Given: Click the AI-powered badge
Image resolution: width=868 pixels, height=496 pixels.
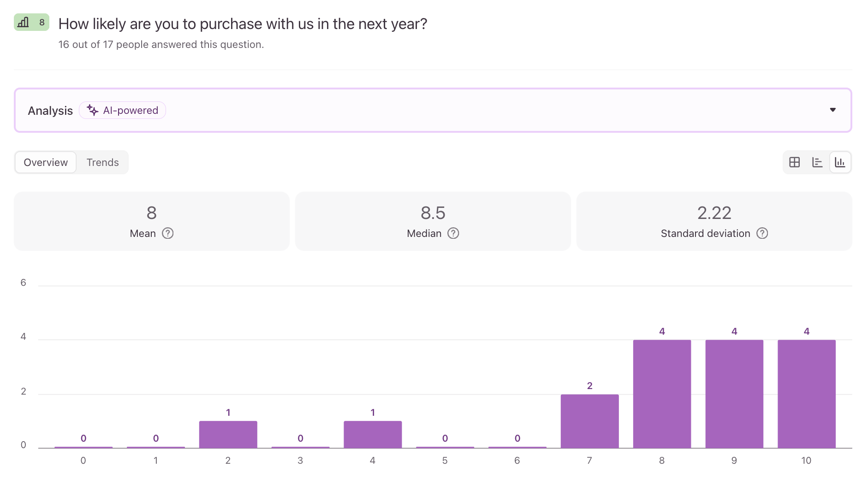Looking at the screenshot, I should coord(122,110).
